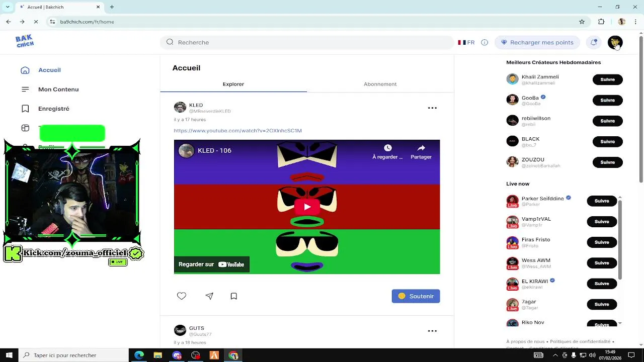This screenshot has width=644, height=362.
Task: Click GUTS profile avatar on post
Action: coord(180,330)
